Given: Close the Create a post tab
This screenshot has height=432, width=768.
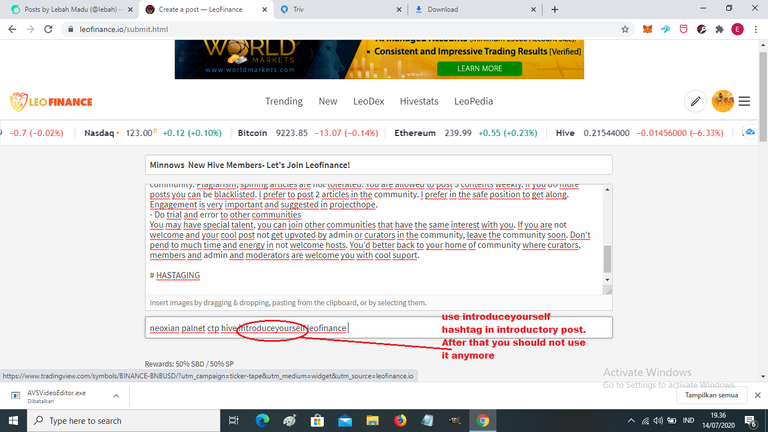Looking at the screenshot, I should tap(264, 9).
